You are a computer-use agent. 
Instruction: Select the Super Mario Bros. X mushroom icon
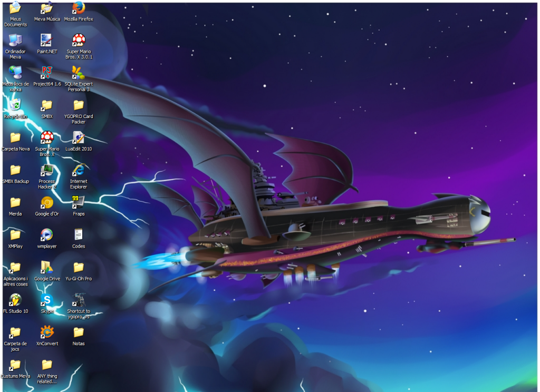47,138
